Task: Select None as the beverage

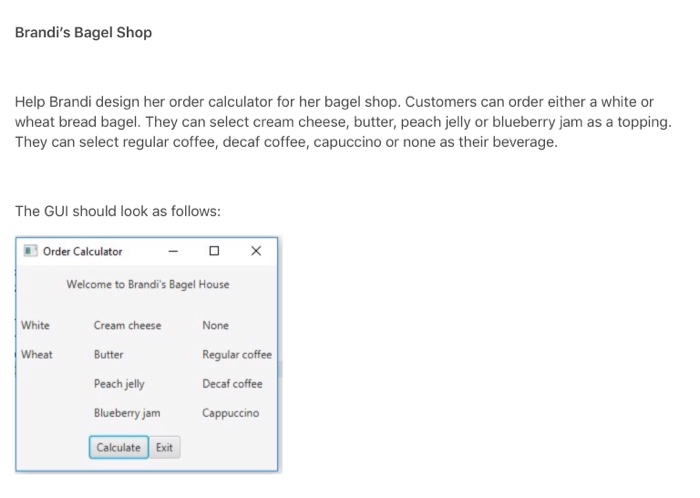Action: (x=215, y=325)
